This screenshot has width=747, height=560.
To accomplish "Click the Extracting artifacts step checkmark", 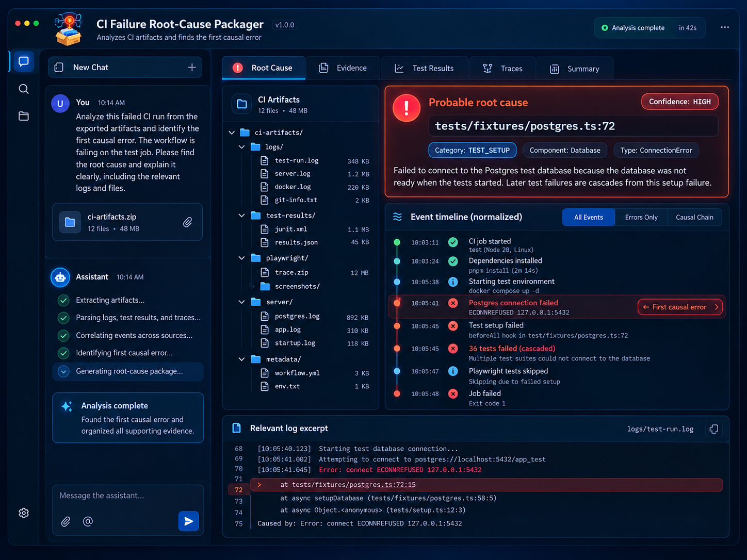I will click(63, 300).
